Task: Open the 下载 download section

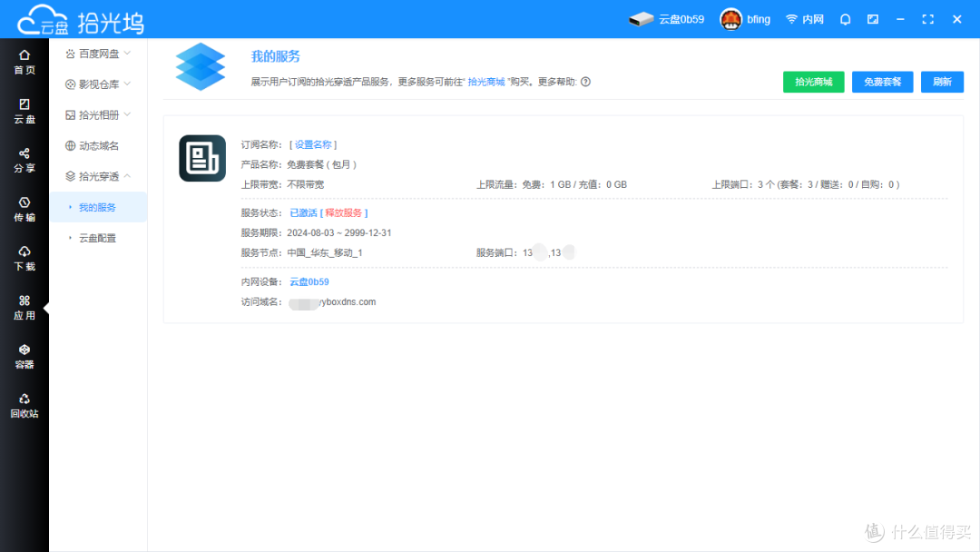Action: click(24, 259)
